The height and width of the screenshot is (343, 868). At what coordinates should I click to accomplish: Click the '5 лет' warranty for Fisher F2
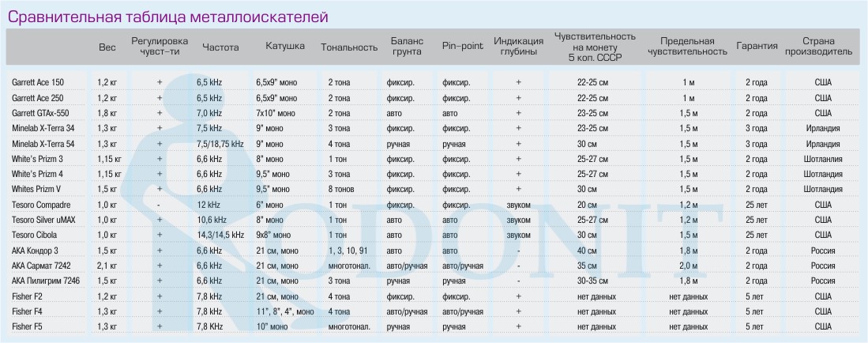754,296
